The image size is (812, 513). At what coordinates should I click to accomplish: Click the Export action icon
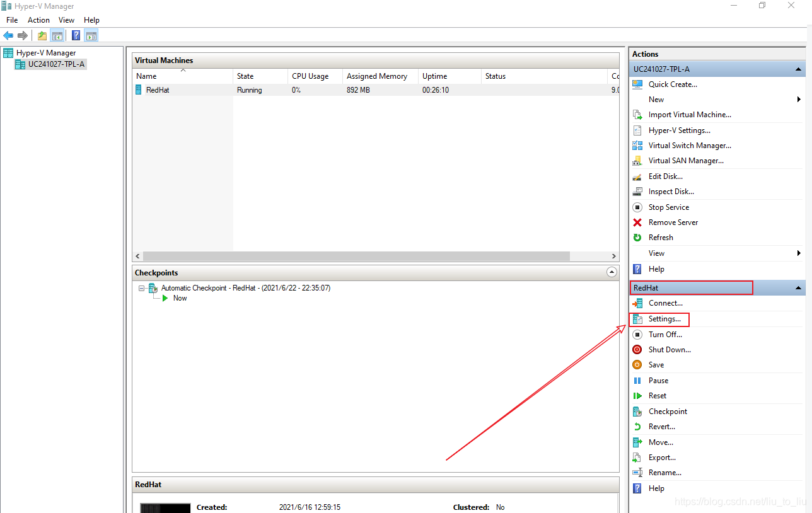[x=637, y=458]
